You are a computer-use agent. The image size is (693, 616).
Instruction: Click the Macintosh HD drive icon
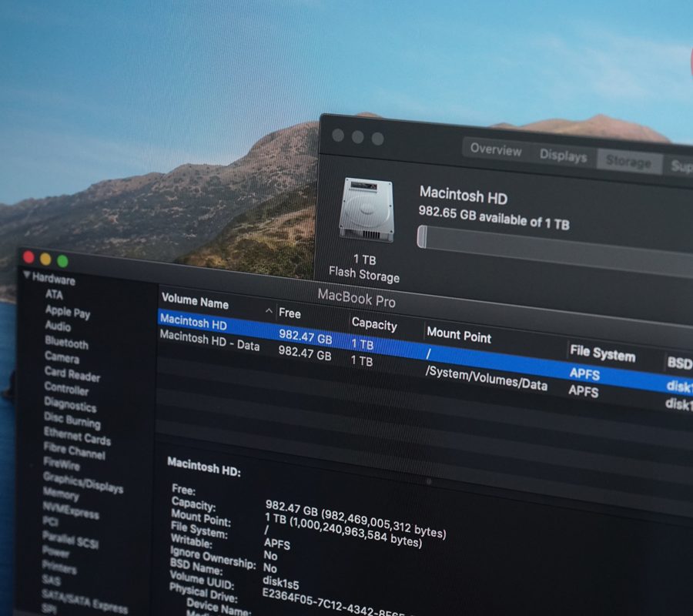click(367, 210)
